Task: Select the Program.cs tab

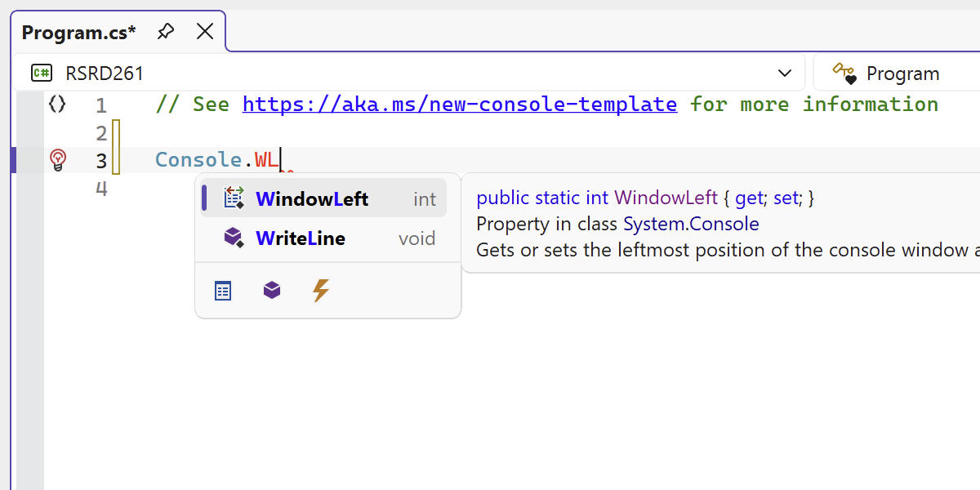Action: [x=79, y=33]
